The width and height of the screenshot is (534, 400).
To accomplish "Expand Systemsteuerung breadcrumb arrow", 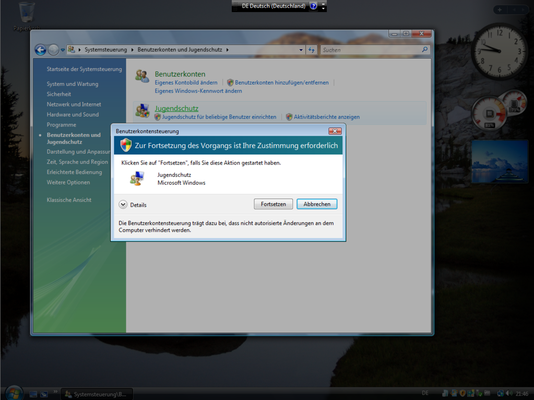I will (x=132, y=50).
